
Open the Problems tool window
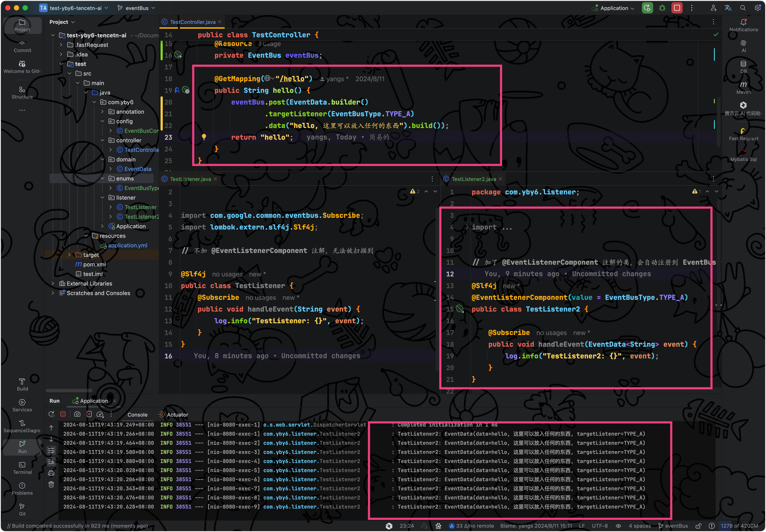tap(22, 489)
